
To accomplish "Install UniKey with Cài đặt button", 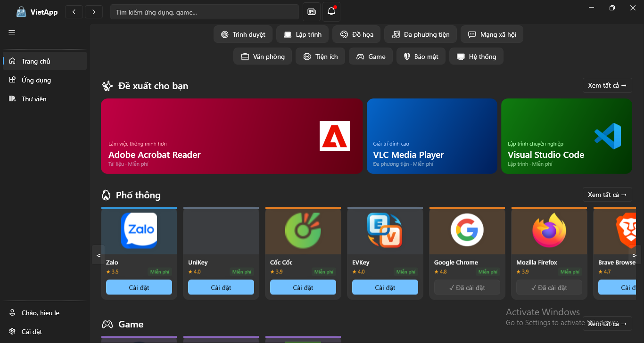I will coord(221,287).
